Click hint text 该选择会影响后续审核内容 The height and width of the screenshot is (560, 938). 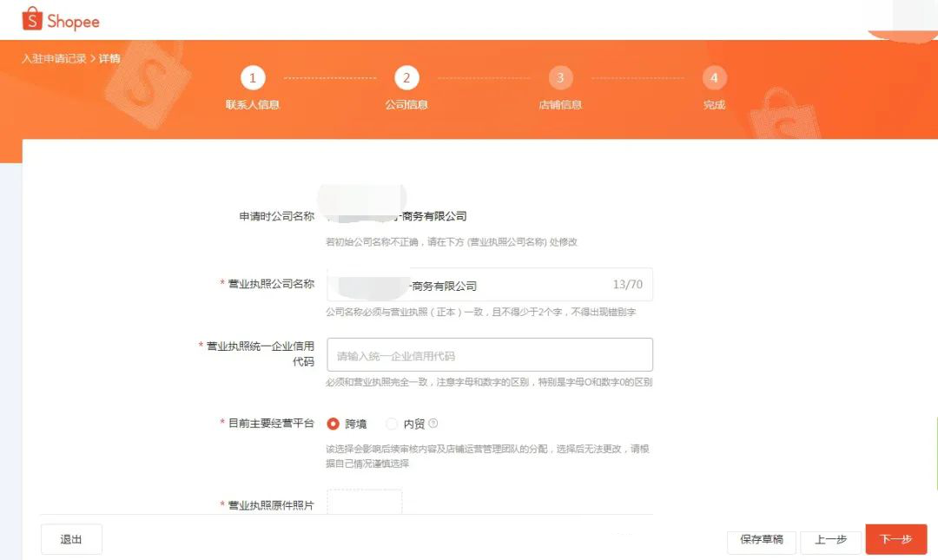pos(487,456)
